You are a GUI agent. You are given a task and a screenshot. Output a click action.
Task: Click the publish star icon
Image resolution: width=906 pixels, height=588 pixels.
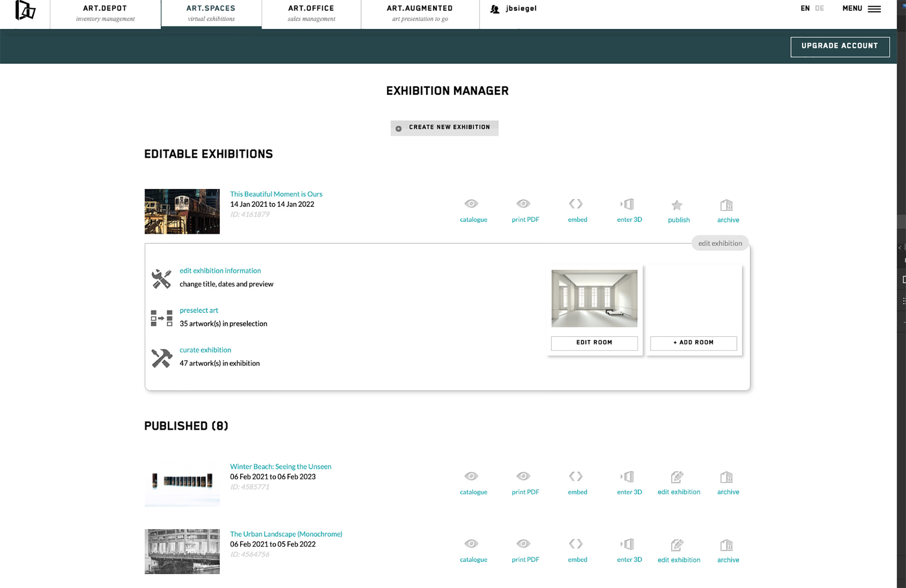[x=677, y=206]
